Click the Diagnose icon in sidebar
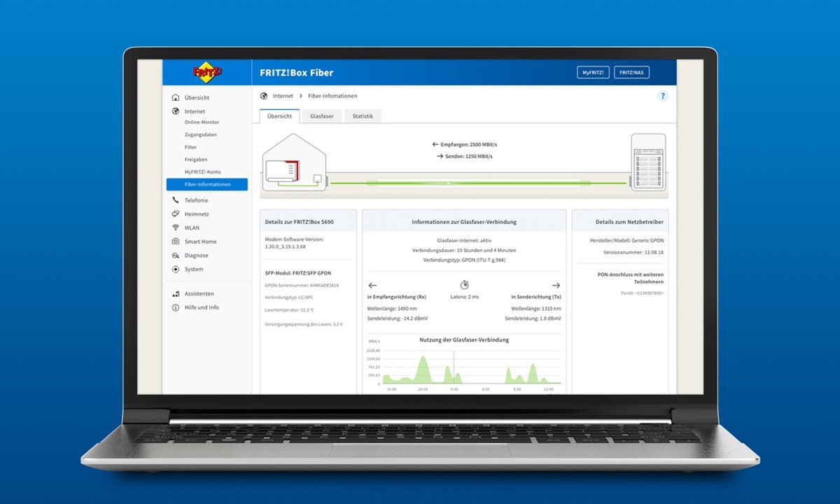 point(176,255)
